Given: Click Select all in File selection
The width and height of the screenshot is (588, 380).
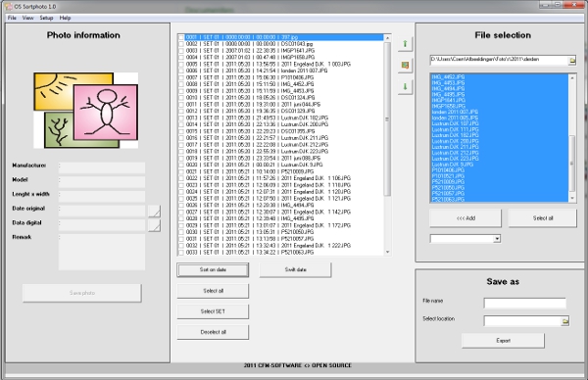Looking at the screenshot, I should pos(542,218).
